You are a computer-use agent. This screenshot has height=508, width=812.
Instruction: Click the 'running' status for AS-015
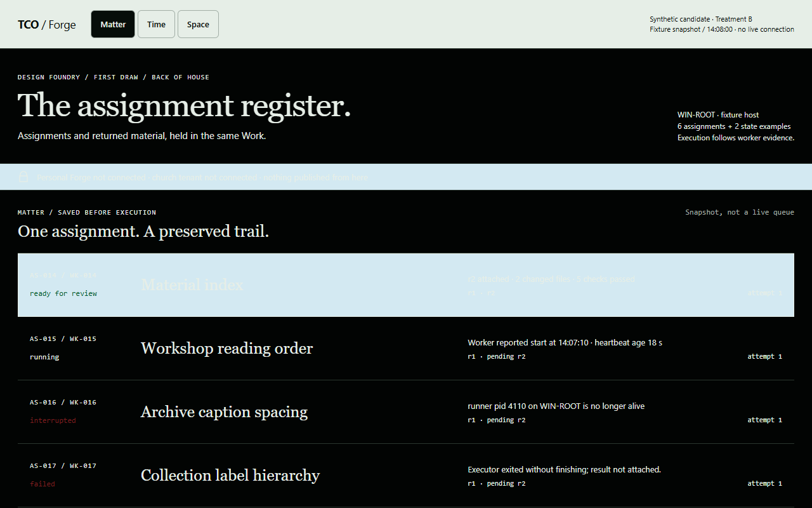(44, 357)
